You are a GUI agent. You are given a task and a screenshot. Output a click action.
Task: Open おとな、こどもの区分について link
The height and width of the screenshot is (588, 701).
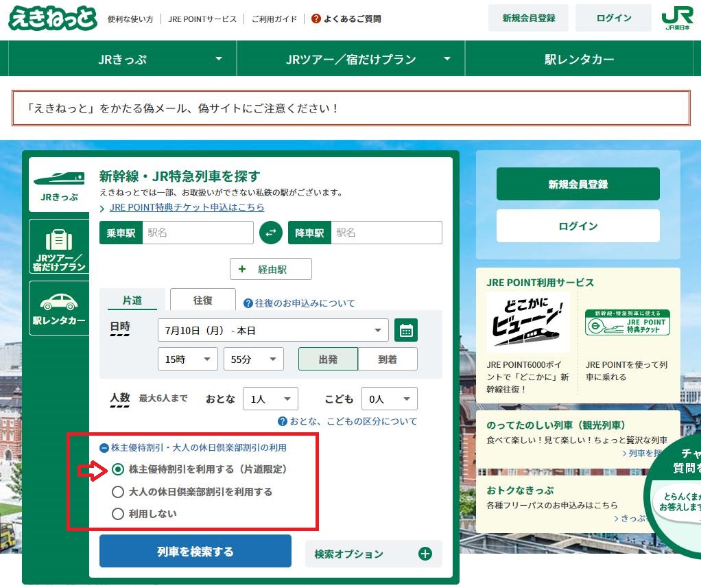[353, 421]
